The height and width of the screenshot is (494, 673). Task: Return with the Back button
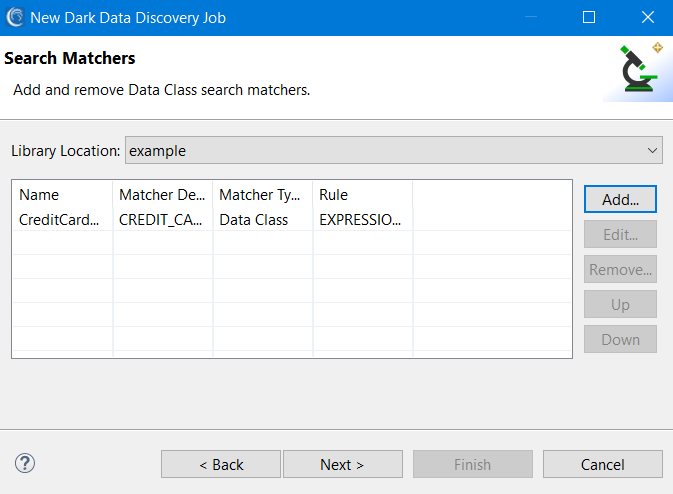point(221,464)
